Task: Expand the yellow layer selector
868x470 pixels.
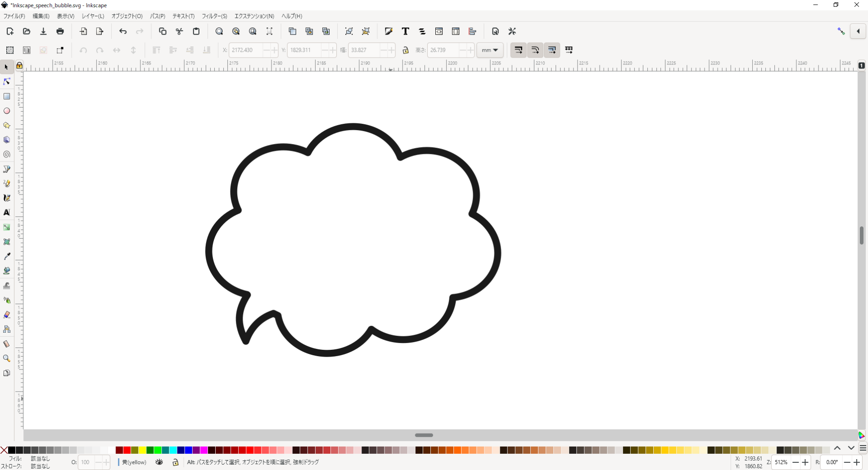Action: pos(134,462)
